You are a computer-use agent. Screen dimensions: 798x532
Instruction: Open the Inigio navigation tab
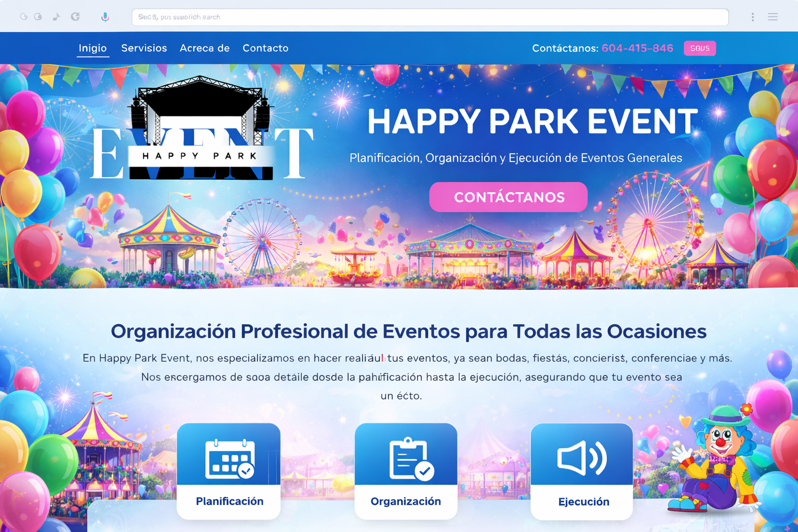[92, 48]
